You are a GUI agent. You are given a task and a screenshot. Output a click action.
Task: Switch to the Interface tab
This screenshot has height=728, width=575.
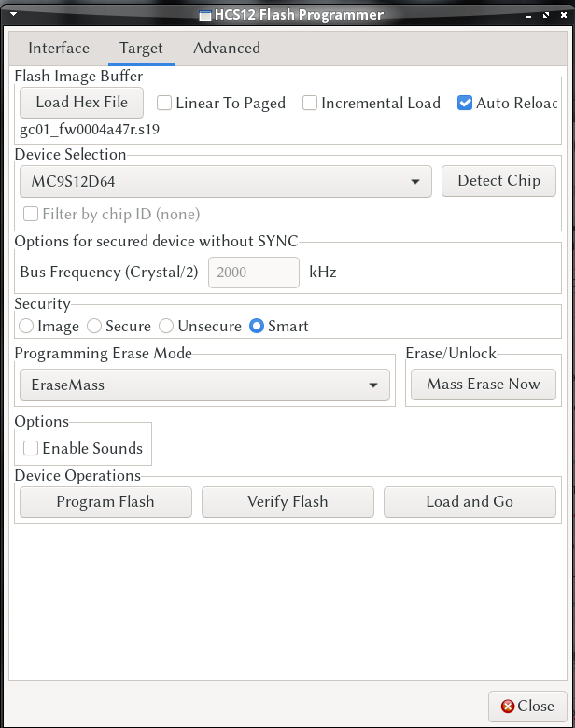(59, 49)
